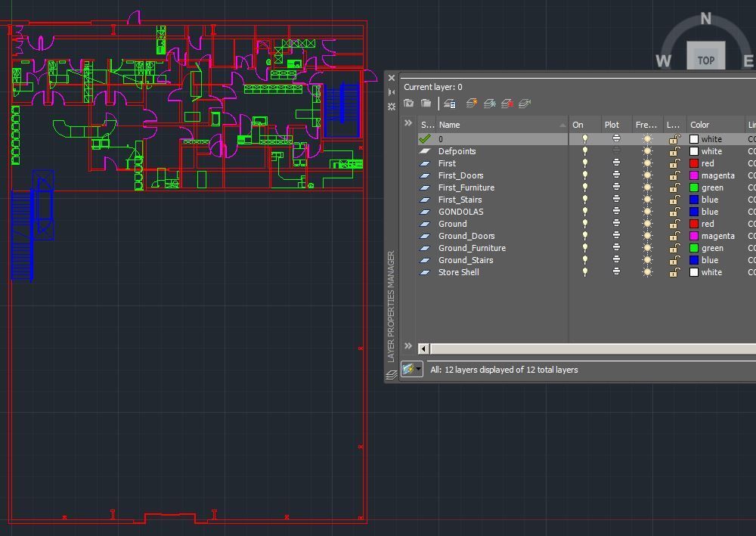Click the invert filter icon at the panel bottom

point(408,369)
